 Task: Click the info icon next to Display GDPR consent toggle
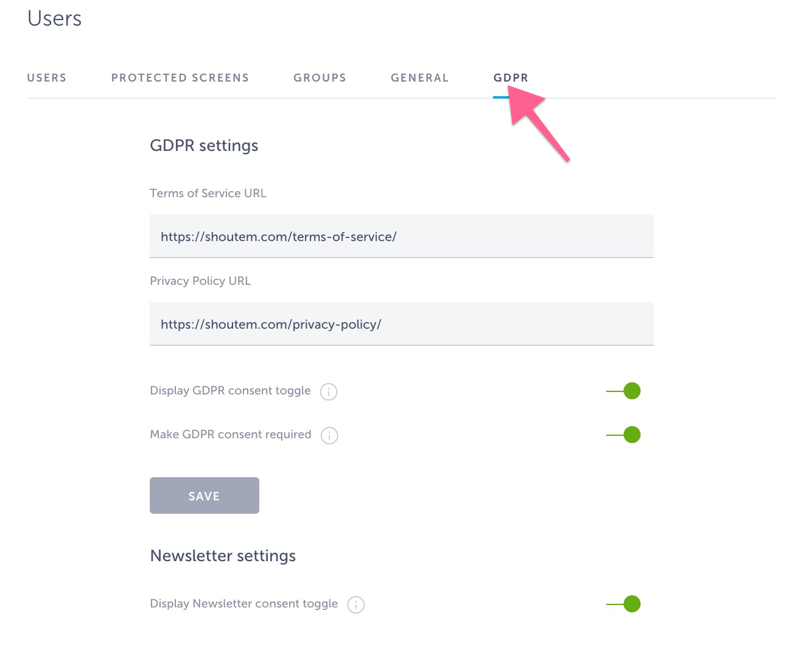(x=329, y=391)
